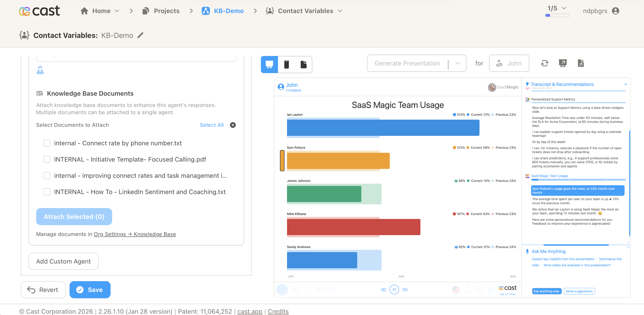Screen dimensions: 644x315
Task: Open presentation in new window icon
Action: click(x=563, y=63)
